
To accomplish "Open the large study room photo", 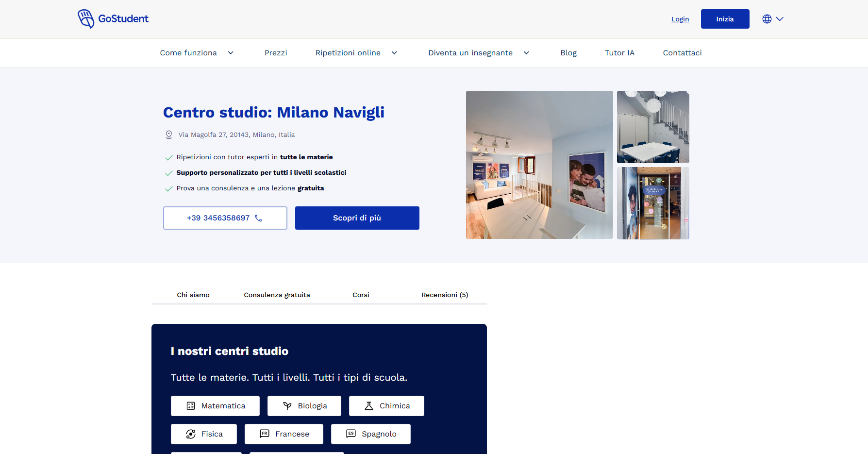I will (x=539, y=165).
